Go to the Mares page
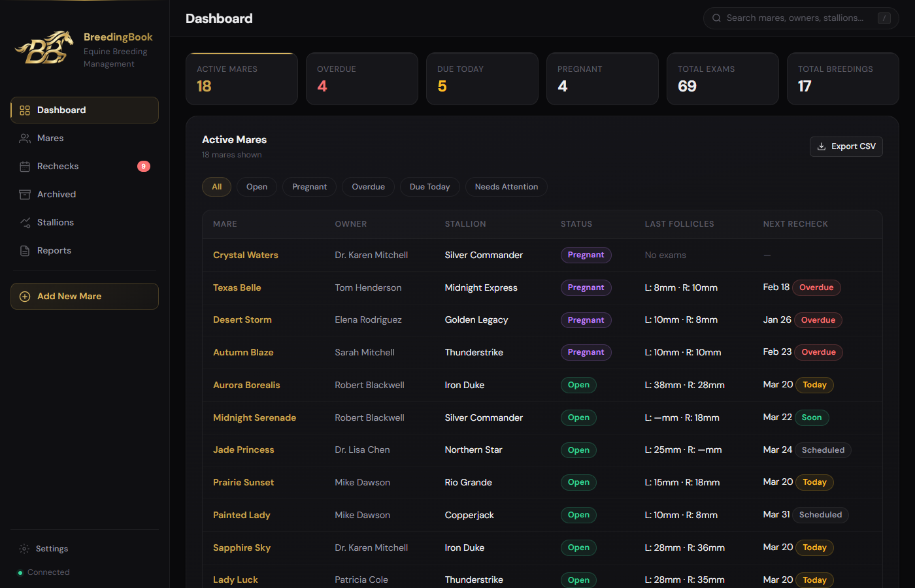The width and height of the screenshot is (915, 588). (84, 139)
